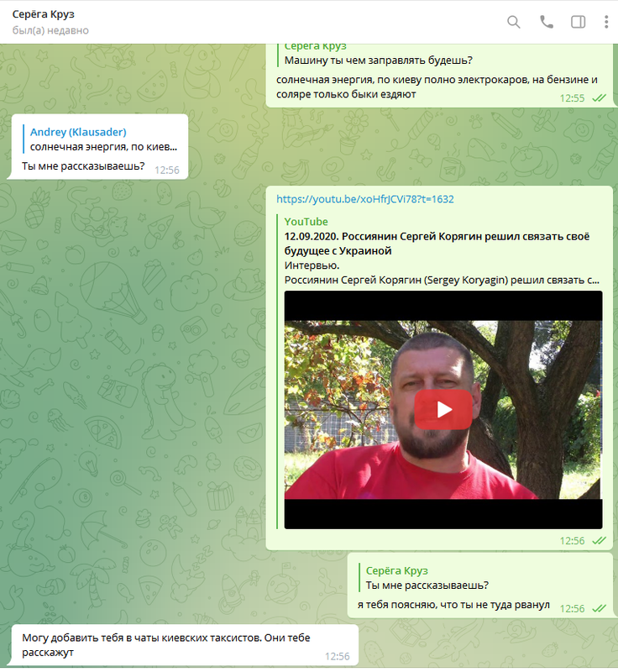Click message 'я тебя поясняю, что ты не туда рванул'

tap(453, 605)
